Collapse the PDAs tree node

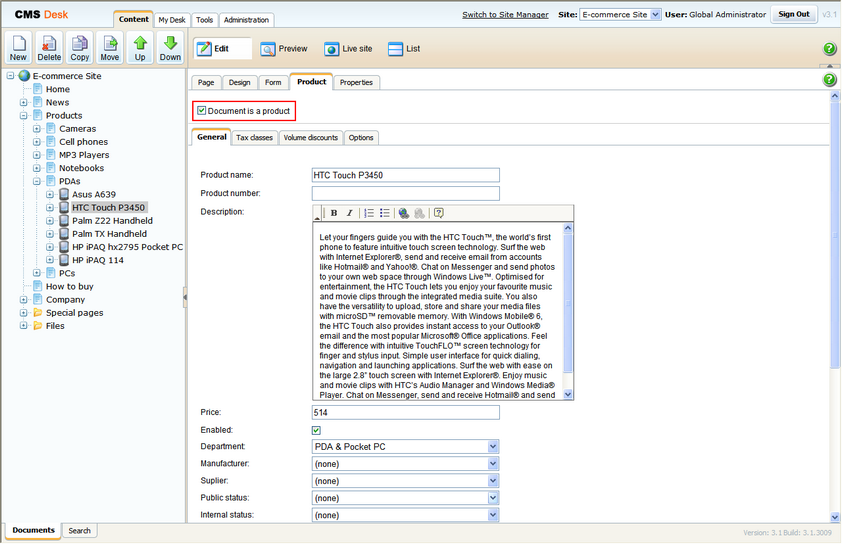point(37,181)
